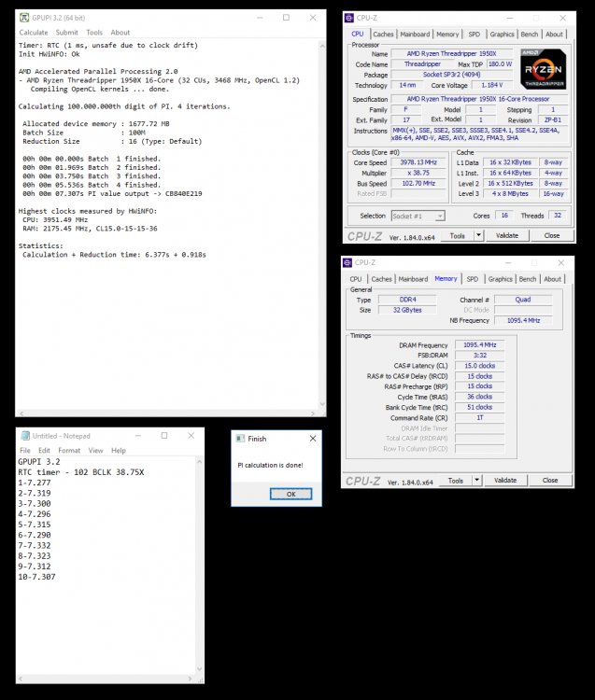
Task: Switch to Mainboard tab in upper CPU-Z window
Action: [x=415, y=35]
